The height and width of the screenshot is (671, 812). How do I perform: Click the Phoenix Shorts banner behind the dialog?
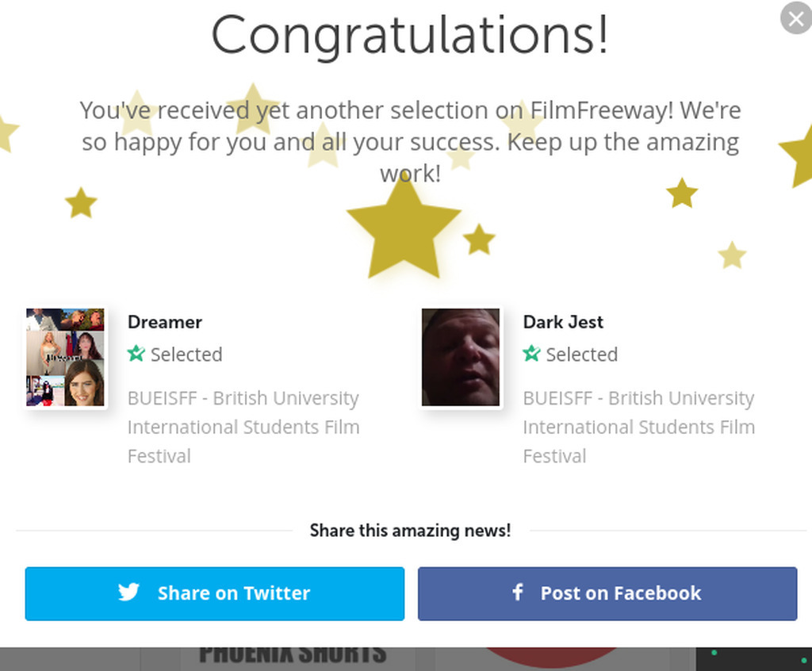(x=292, y=657)
